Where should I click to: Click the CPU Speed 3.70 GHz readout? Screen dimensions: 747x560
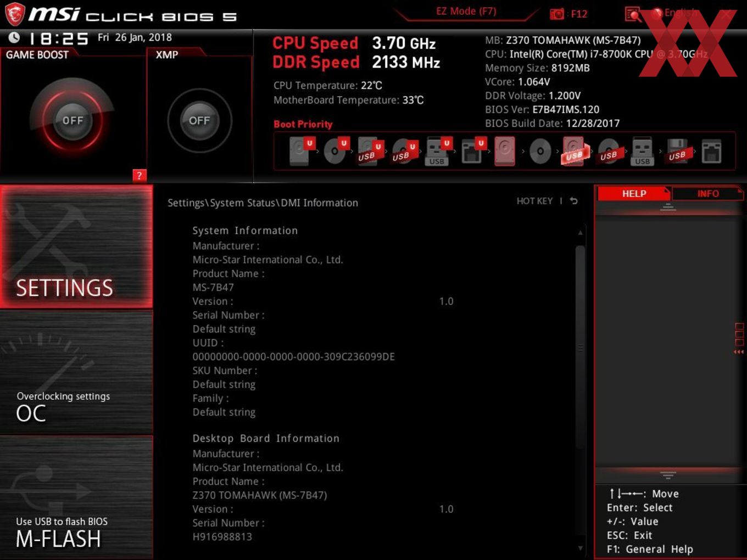[x=354, y=43]
